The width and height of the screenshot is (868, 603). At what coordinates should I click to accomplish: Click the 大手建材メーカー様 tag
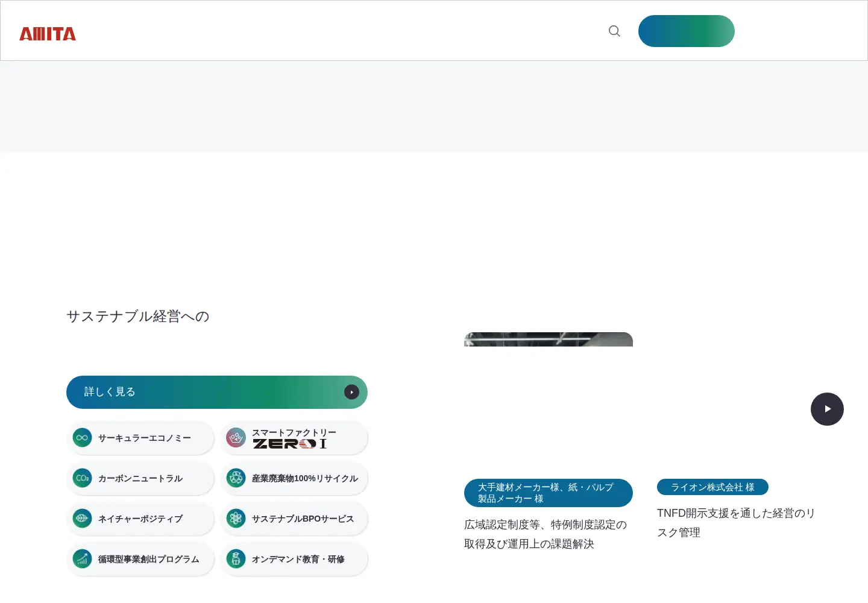(x=549, y=493)
